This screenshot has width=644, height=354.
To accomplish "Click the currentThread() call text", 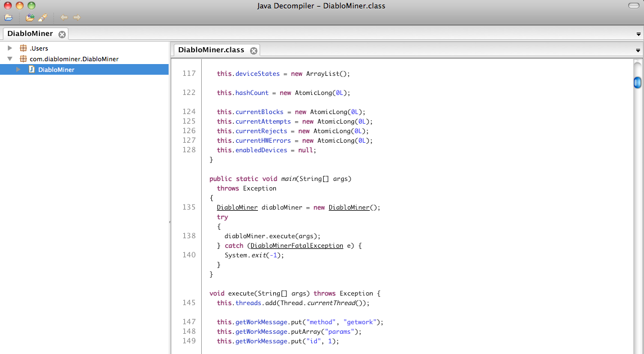I will coord(337,303).
